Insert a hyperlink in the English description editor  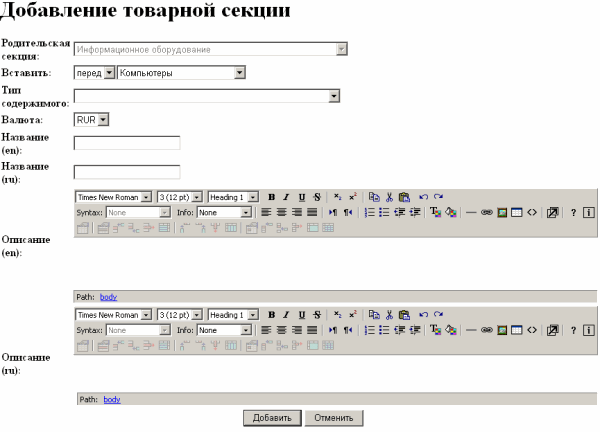point(487,213)
